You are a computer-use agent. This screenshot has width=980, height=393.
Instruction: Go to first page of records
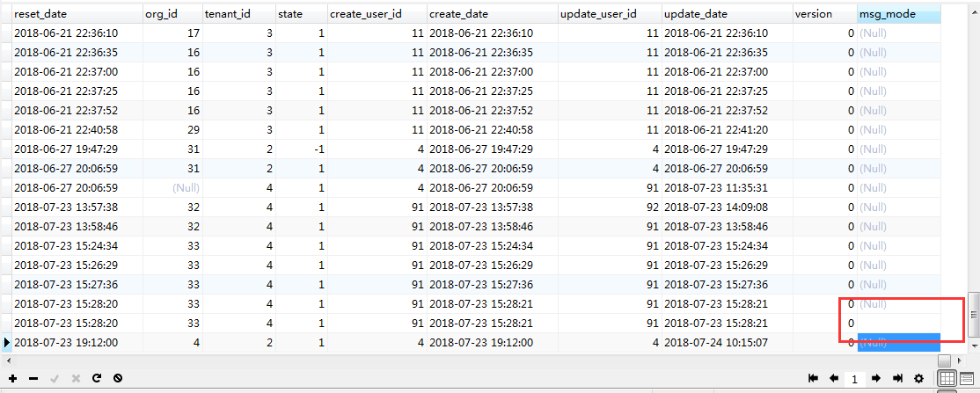(815, 378)
